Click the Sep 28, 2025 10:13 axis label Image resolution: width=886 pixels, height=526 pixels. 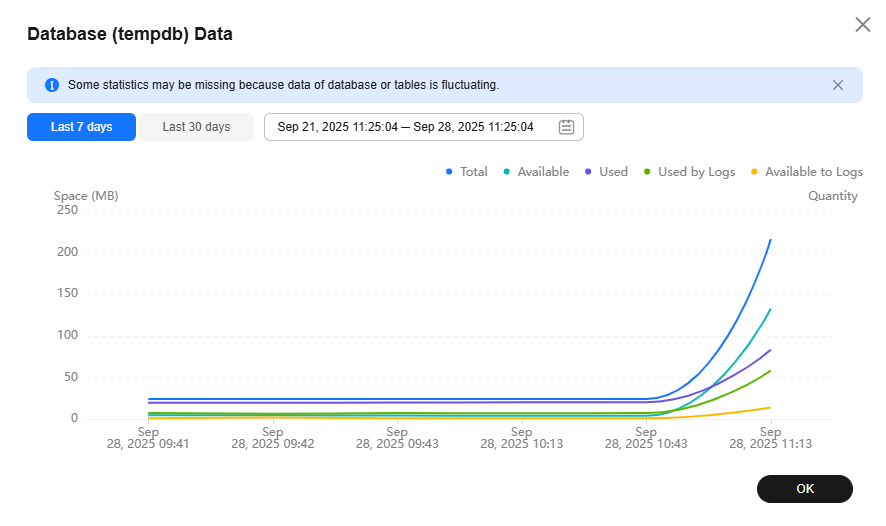521,438
